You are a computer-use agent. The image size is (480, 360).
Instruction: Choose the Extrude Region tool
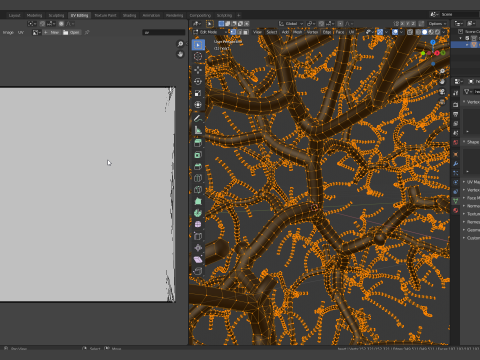coord(198,143)
